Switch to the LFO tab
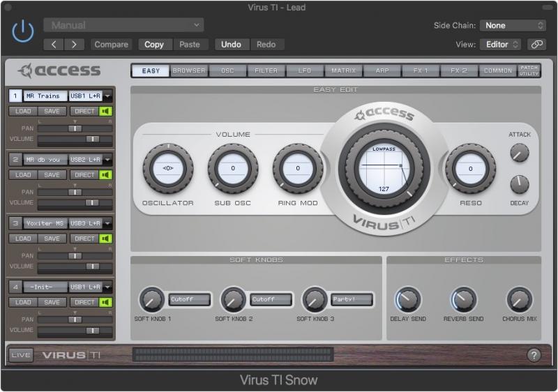This screenshot has height=392, width=558. tap(305, 70)
